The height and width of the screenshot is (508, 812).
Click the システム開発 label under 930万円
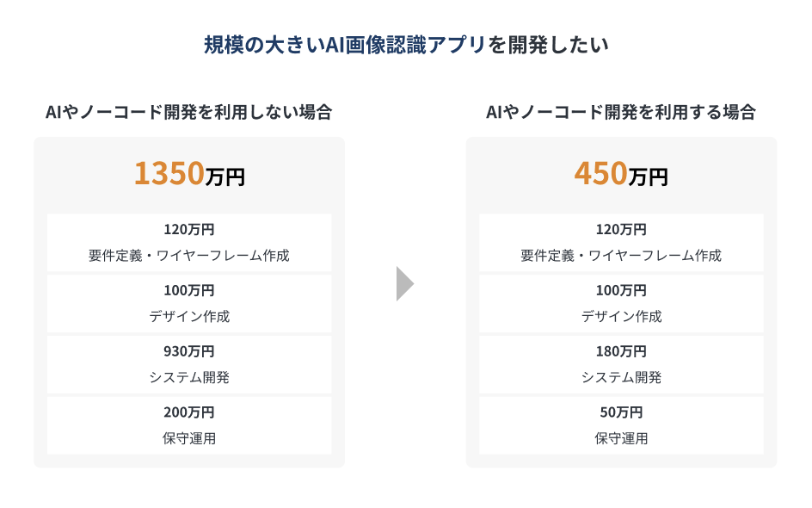(189, 377)
